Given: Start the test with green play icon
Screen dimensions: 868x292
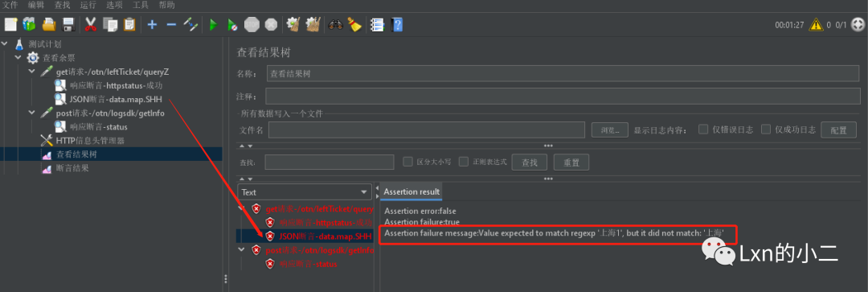Looking at the screenshot, I should tap(213, 24).
